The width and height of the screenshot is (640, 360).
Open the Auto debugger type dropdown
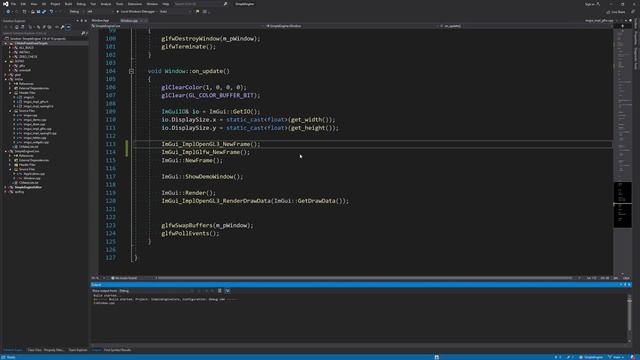175,12
